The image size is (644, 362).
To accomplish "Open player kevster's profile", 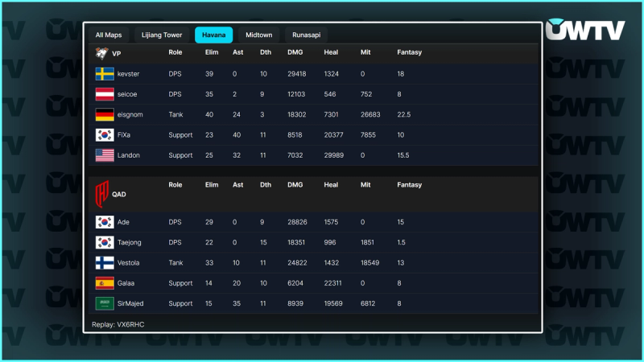I will [x=128, y=74].
